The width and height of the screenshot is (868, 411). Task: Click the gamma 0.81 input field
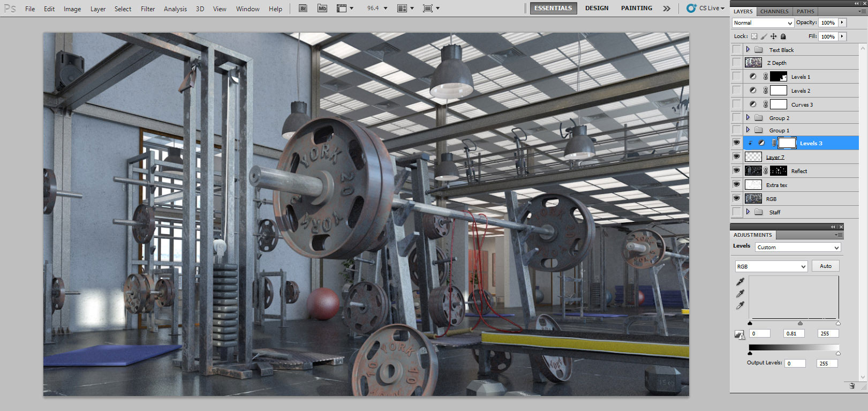tap(794, 333)
